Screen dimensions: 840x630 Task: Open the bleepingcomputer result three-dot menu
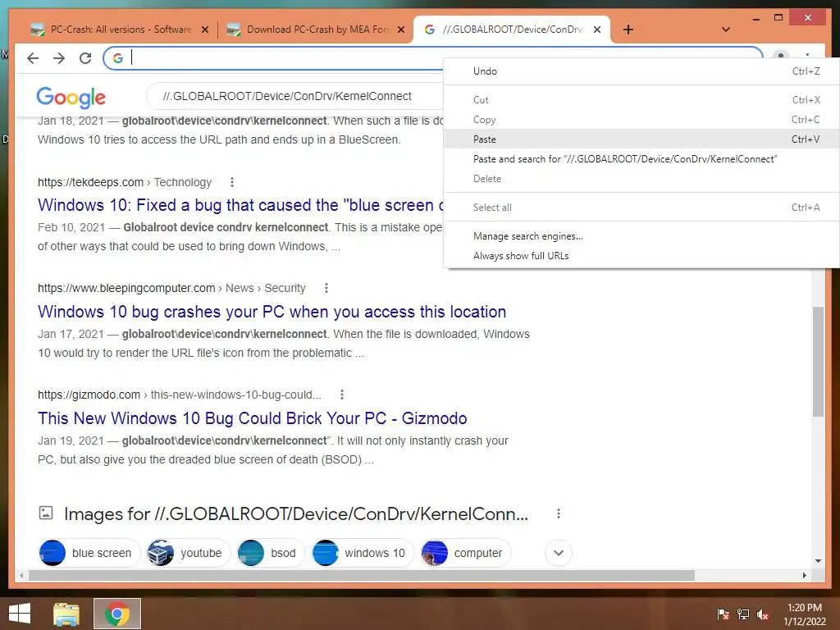(326, 288)
